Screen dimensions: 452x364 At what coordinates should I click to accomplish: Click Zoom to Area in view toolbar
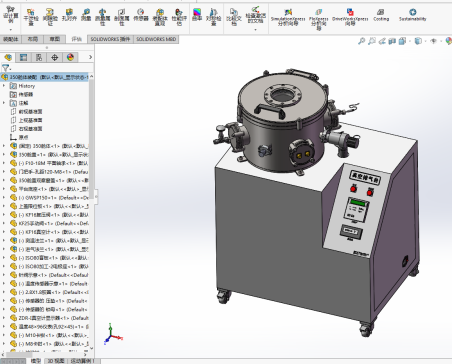coord(371,41)
